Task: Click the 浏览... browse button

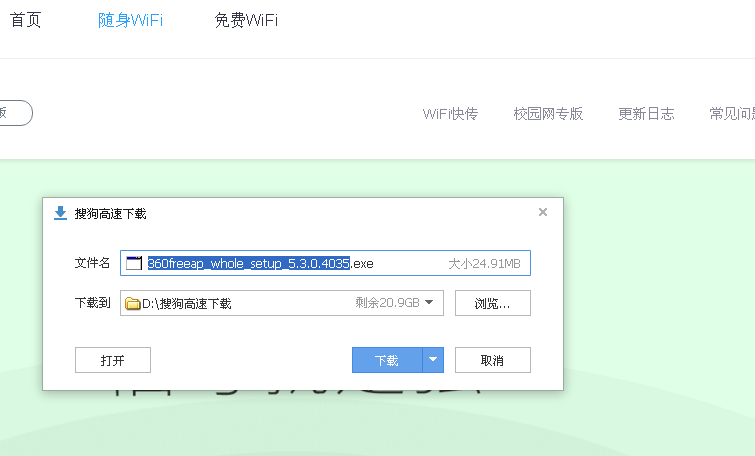Action: click(x=493, y=303)
